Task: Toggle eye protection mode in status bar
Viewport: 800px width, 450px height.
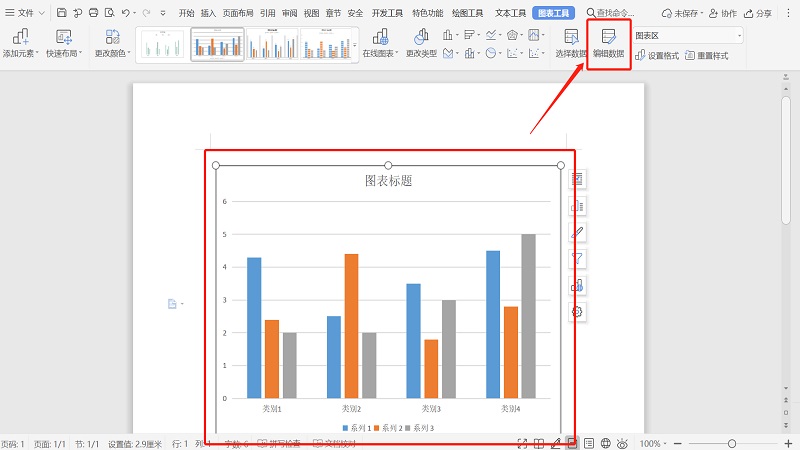Action: pos(622,443)
